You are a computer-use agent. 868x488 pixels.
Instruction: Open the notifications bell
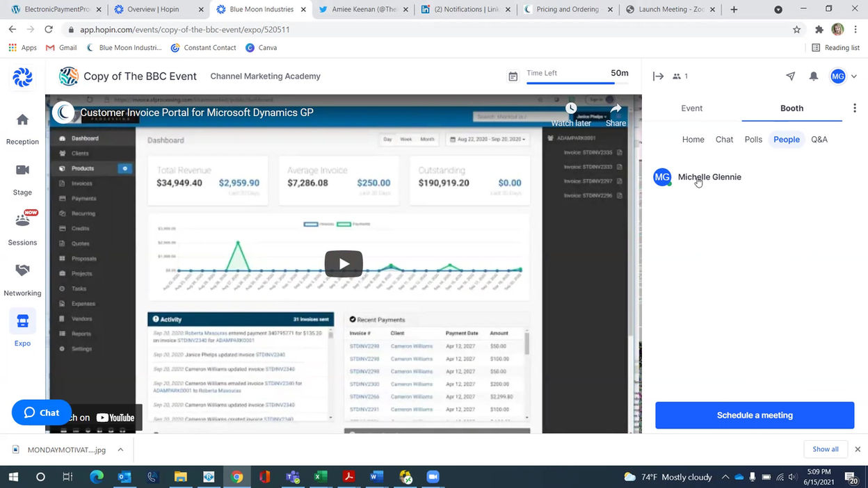tap(813, 76)
